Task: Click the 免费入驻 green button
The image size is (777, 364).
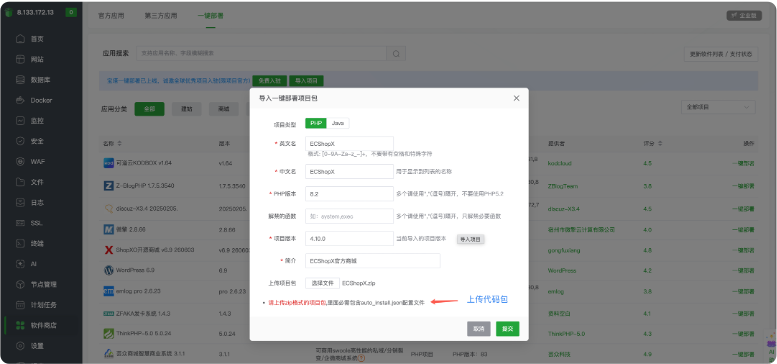Action: point(270,81)
